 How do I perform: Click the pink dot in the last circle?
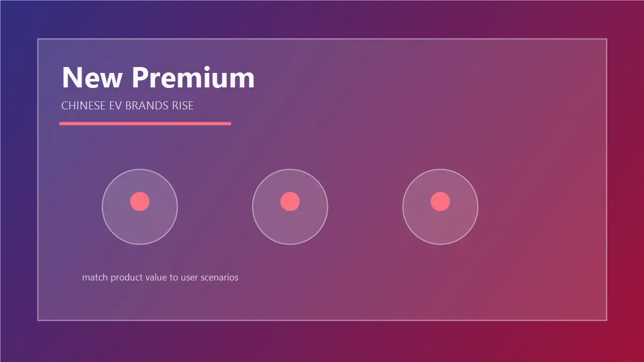(440, 201)
